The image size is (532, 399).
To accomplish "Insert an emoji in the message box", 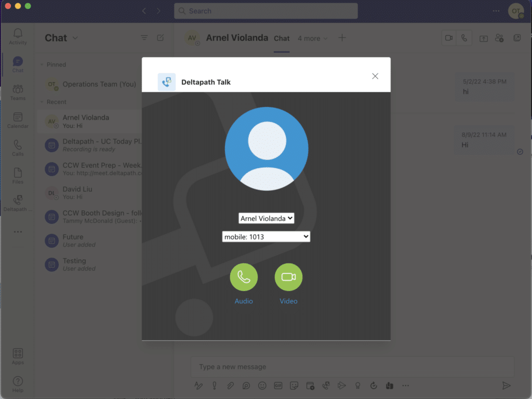I will pyautogui.click(x=262, y=385).
